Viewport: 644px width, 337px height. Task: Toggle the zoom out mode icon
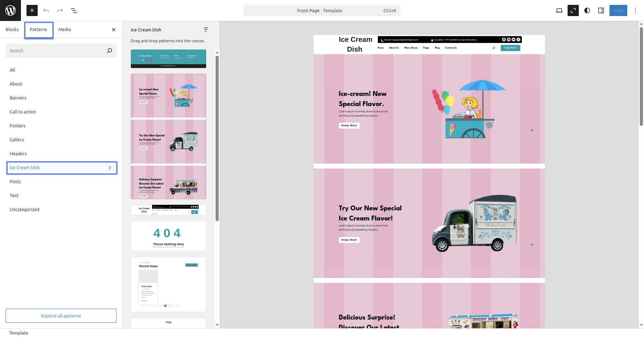pos(573,10)
